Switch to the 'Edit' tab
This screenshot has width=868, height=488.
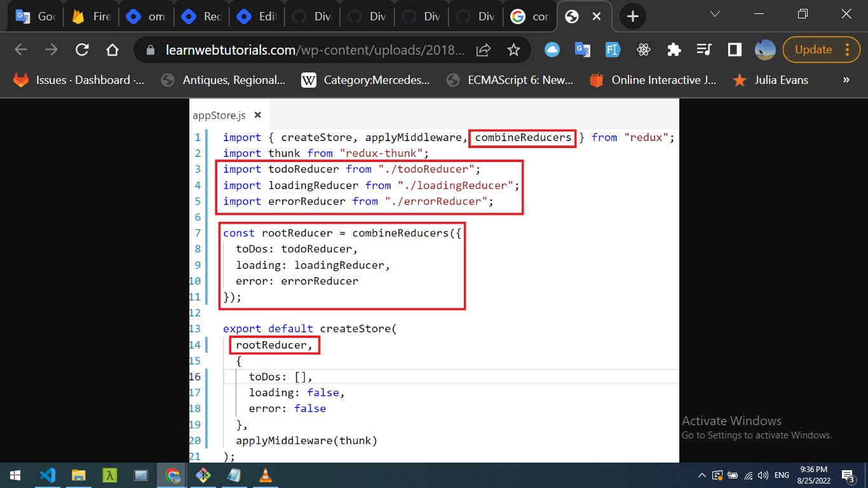click(256, 17)
